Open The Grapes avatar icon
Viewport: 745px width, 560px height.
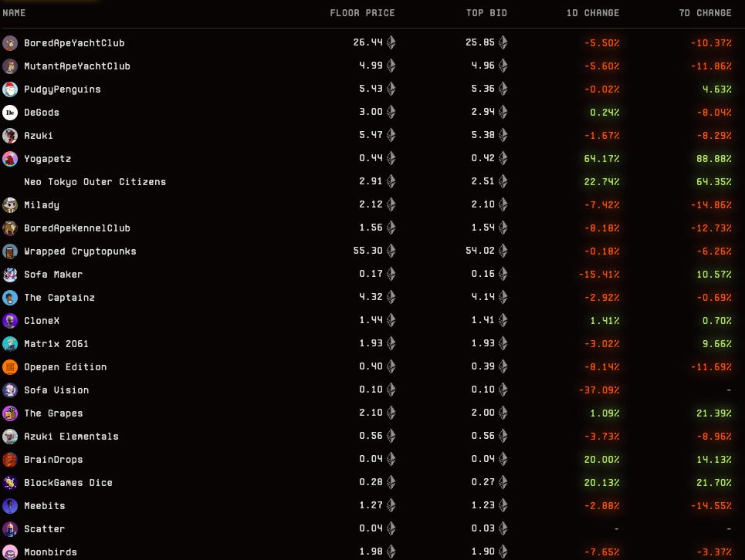pyautogui.click(x=10, y=413)
